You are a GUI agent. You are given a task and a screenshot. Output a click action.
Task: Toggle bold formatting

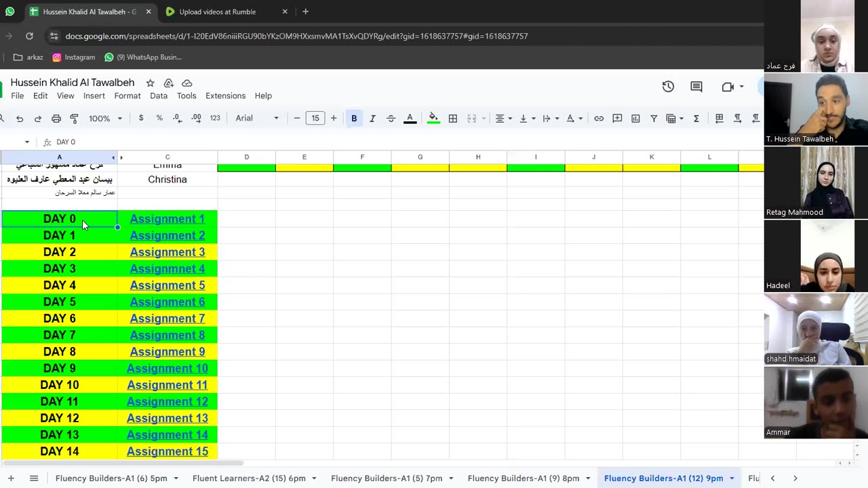(x=354, y=118)
